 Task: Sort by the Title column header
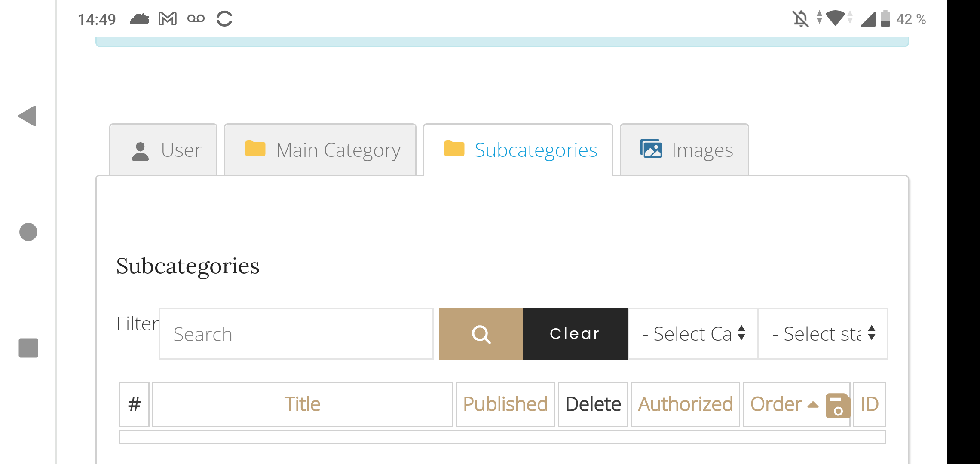coord(302,404)
